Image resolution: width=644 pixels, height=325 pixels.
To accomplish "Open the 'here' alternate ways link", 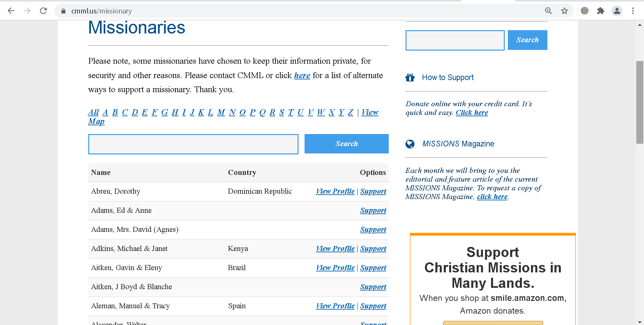I will pos(302,76).
